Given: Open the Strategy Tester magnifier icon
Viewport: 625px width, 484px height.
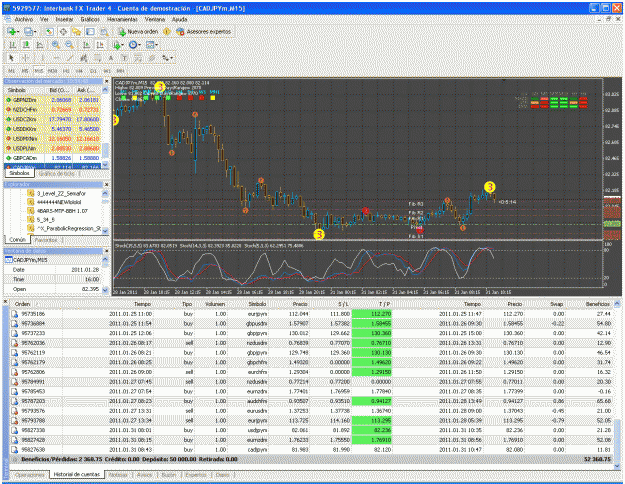Looking at the screenshot, I should (104, 31).
